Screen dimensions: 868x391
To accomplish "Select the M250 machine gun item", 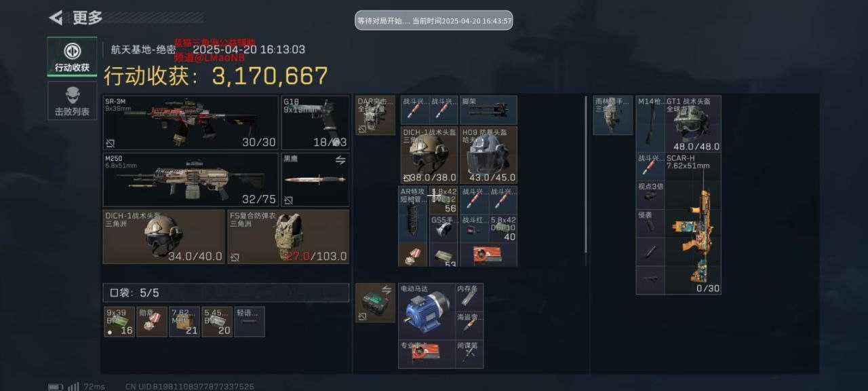I will tap(191, 179).
